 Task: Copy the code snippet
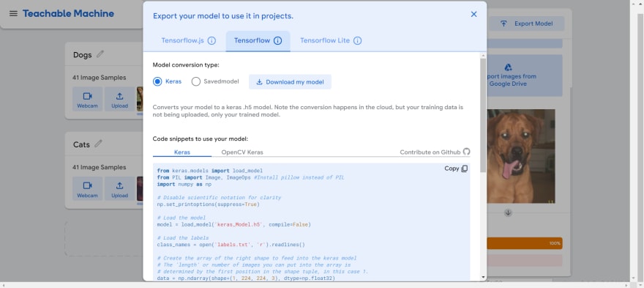[456, 169]
